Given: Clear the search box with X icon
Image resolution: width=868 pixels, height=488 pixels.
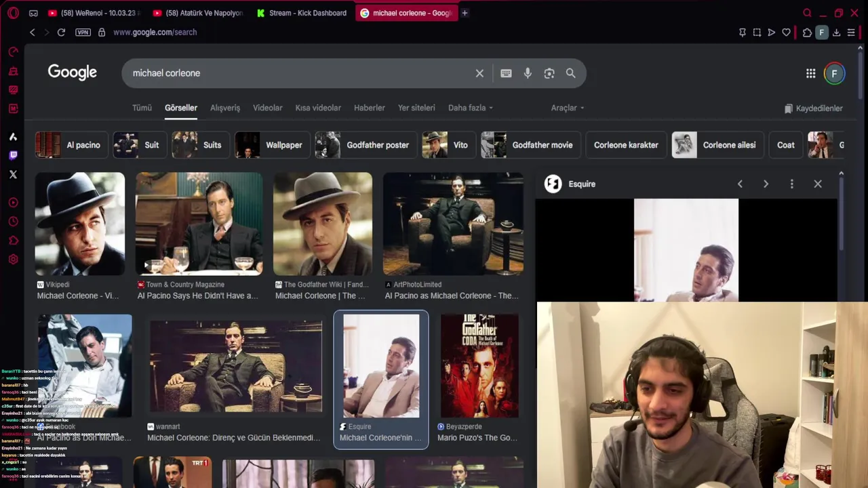Looking at the screenshot, I should click(479, 73).
